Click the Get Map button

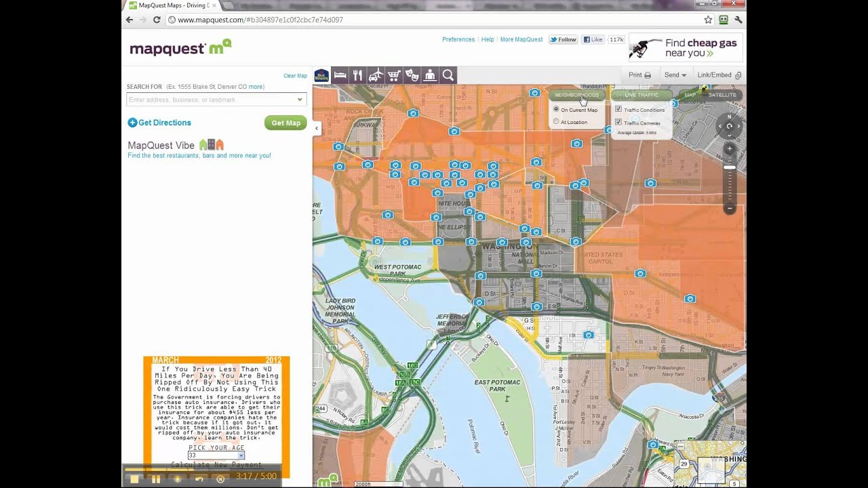coord(285,123)
